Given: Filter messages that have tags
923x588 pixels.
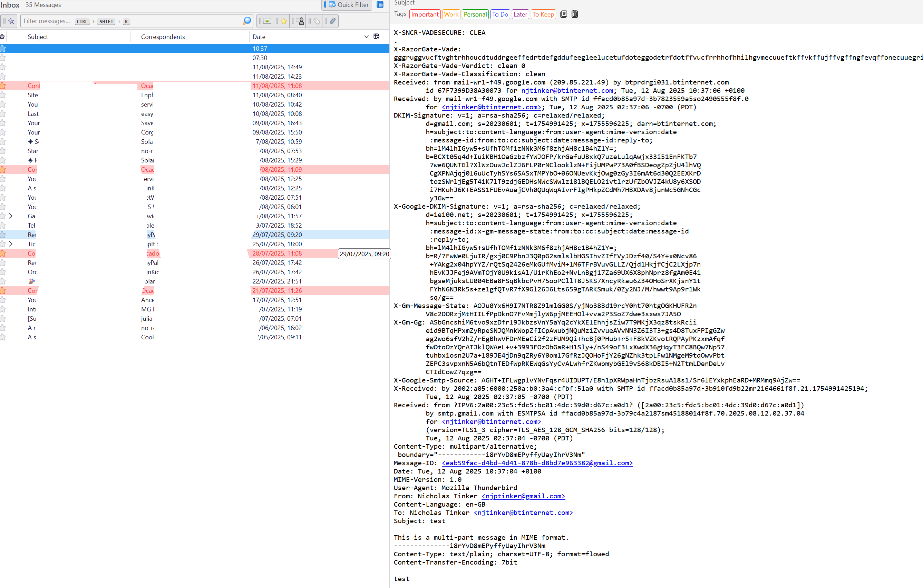Looking at the screenshot, I should tap(316, 21).
